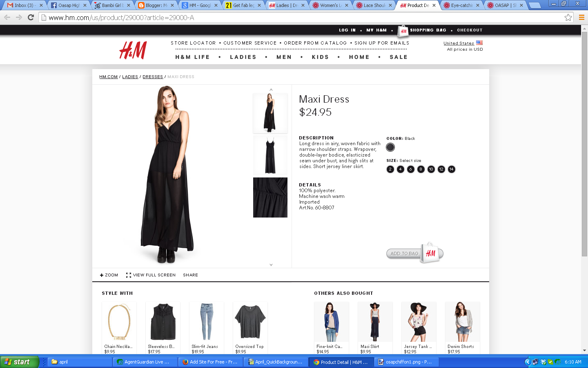588x368 pixels.
Task: Select size 10
Action: pyautogui.click(x=431, y=169)
